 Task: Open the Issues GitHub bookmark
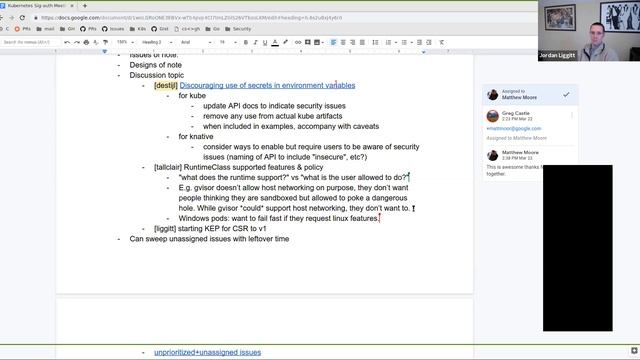click(x=113, y=29)
